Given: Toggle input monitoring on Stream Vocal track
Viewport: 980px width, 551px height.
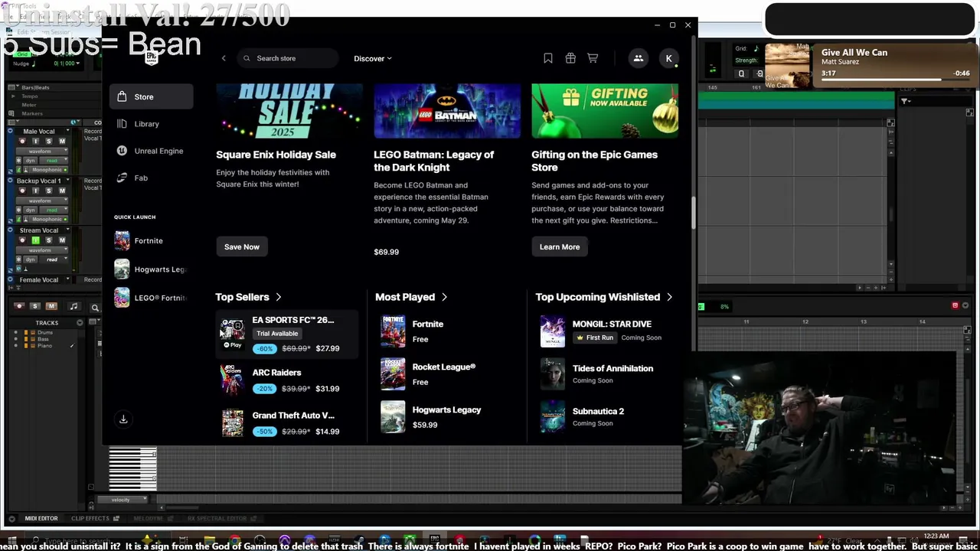Looking at the screenshot, I should click(x=35, y=240).
